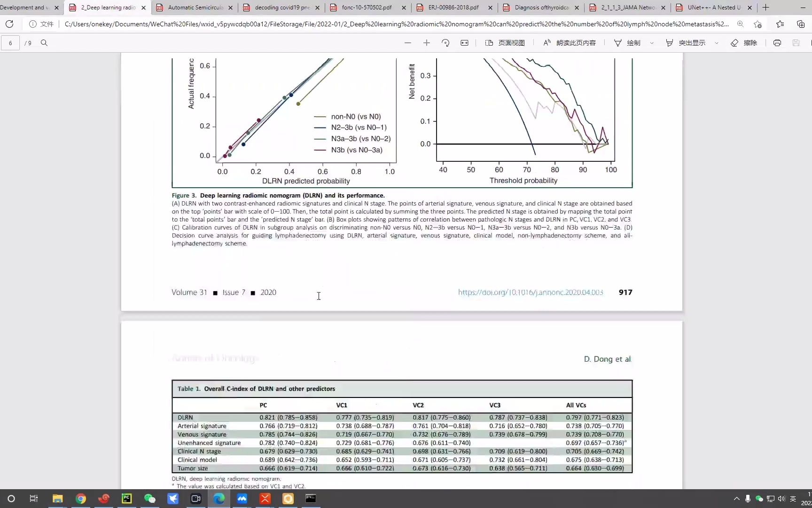Image resolution: width=812 pixels, height=508 pixels.
Task: Show hidden system tray icons
Action: click(x=736, y=499)
